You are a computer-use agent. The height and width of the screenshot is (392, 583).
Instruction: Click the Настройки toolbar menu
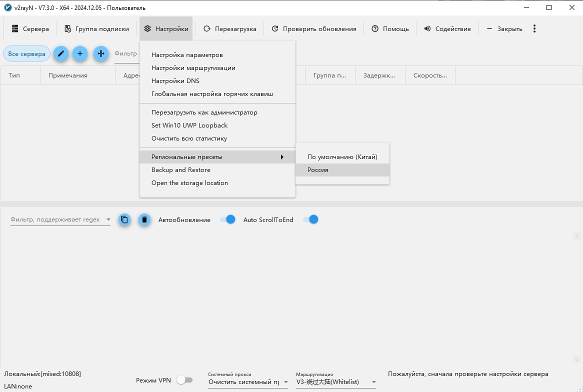166,28
